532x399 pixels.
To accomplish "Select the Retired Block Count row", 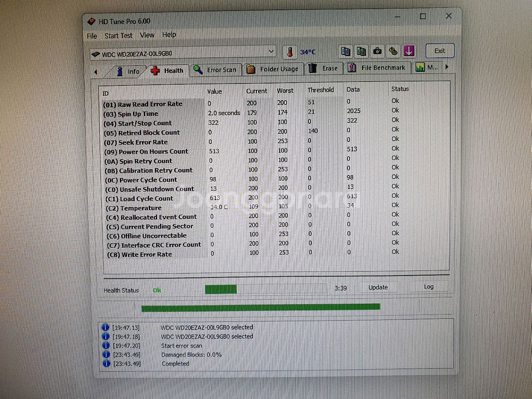I will 252,131.
